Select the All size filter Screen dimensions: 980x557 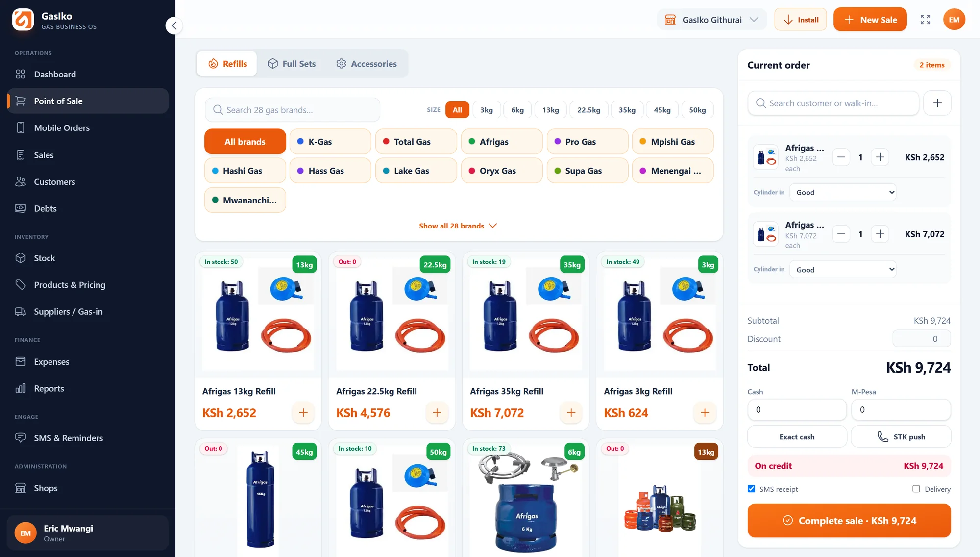click(457, 110)
